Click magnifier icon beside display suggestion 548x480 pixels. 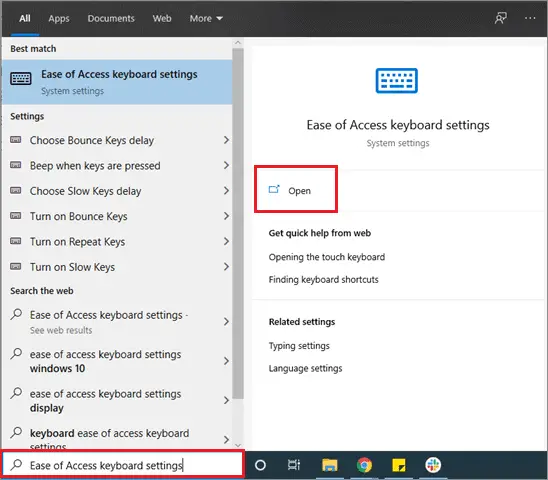(x=16, y=393)
